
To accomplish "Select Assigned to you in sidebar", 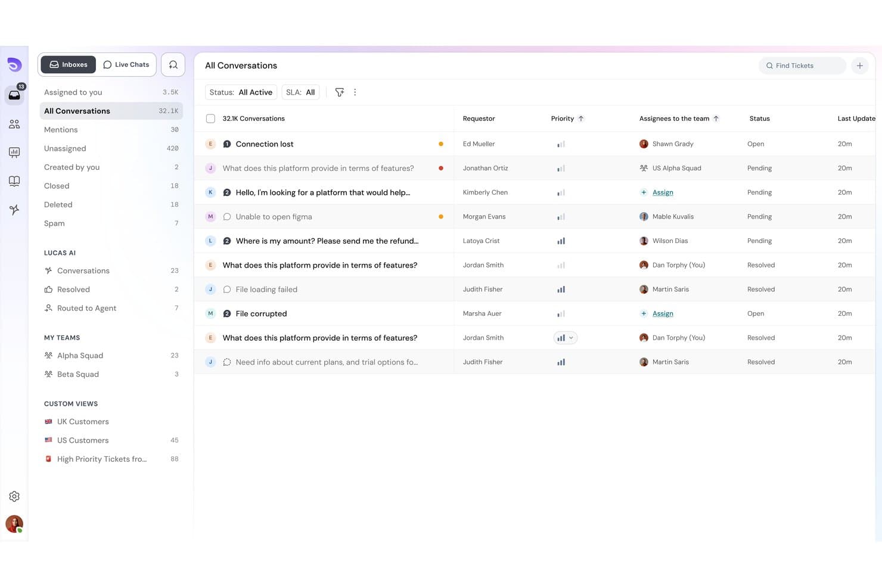I will pos(111,92).
